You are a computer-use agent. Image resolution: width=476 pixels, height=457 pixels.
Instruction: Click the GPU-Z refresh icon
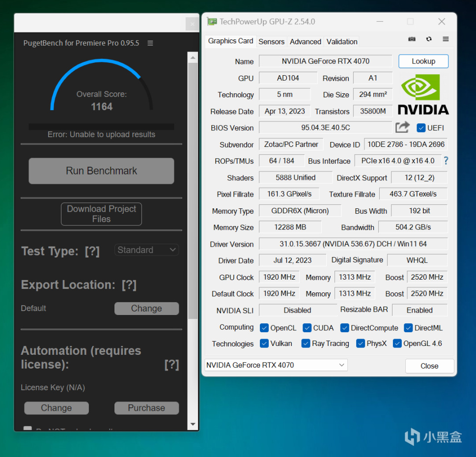pyautogui.click(x=429, y=39)
